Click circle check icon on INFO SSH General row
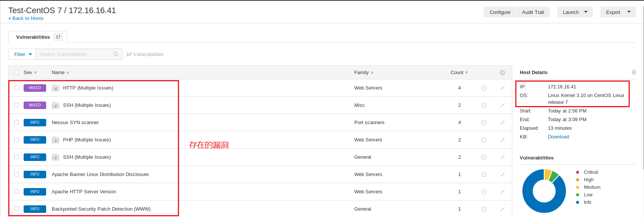This screenshot has width=644, height=217. pyautogui.click(x=484, y=157)
